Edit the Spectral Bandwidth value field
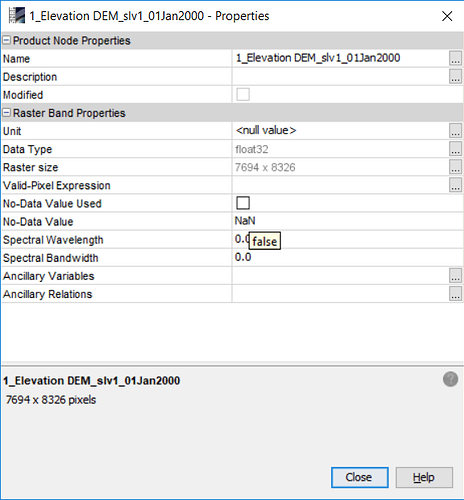Screen dimensions: 464x500 (x=347, y=257)
